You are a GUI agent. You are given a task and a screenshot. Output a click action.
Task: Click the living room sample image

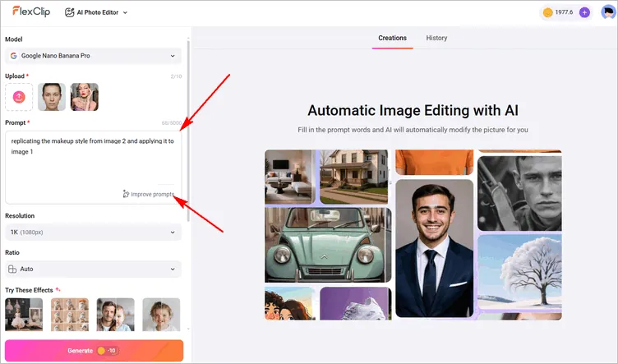(x=290, y=177)
